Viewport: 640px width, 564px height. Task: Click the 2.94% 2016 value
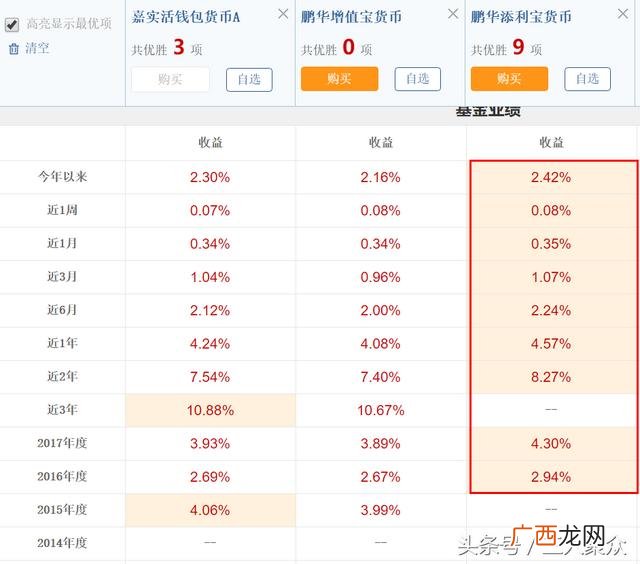pos(551,477)
